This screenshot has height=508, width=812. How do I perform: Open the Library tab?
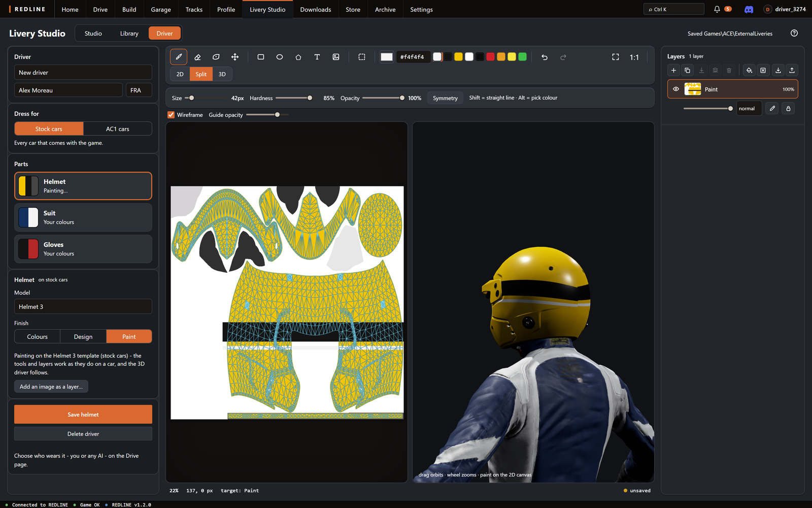pyautogui.click(x=129, y=34)
